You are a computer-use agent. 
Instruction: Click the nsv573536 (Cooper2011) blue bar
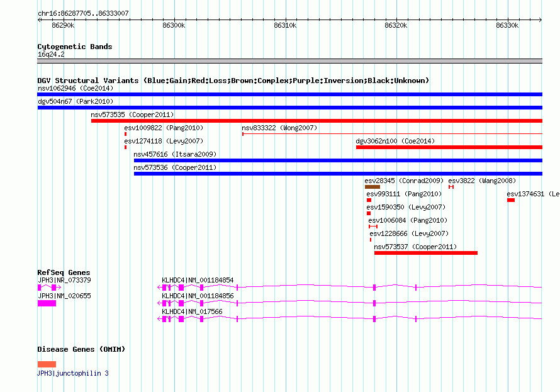(x=339, y=174)
